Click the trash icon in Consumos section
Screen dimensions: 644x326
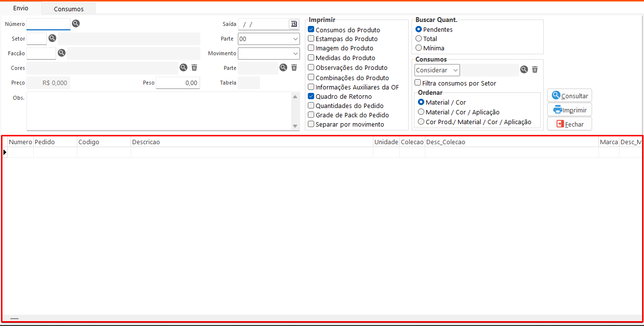tap(535, 69)
